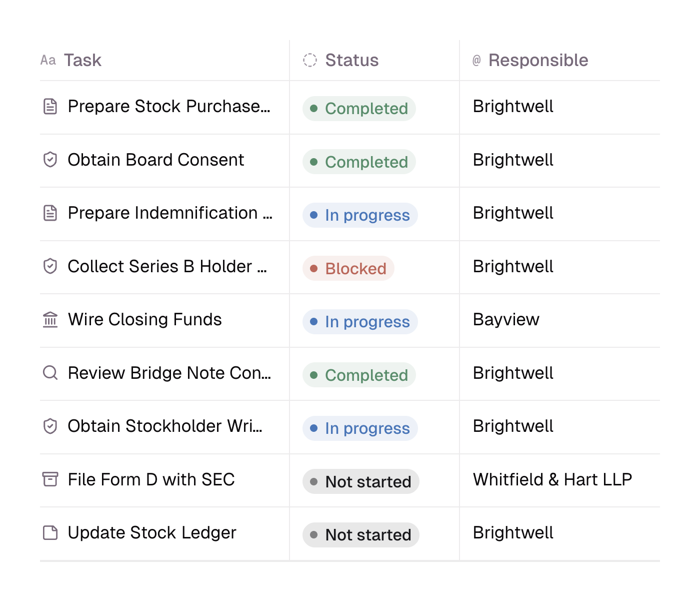Click the document icon beside Prepare Stock Purchase
This screenshot has width=700, height=602.
50,107
